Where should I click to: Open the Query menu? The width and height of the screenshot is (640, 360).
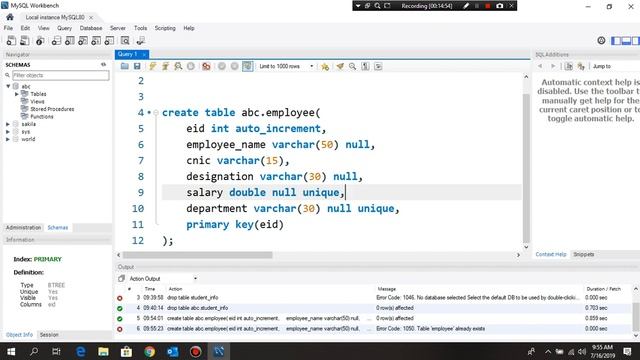64,28
